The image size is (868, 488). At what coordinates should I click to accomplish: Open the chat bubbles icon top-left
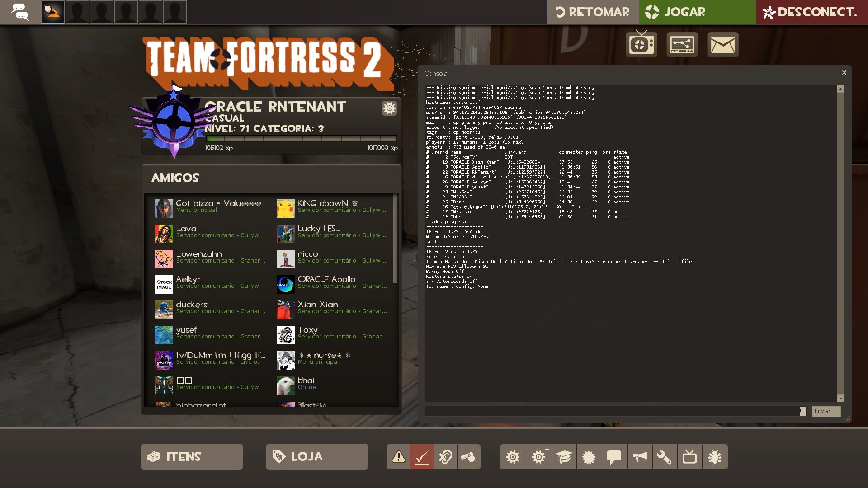point(20,12)
